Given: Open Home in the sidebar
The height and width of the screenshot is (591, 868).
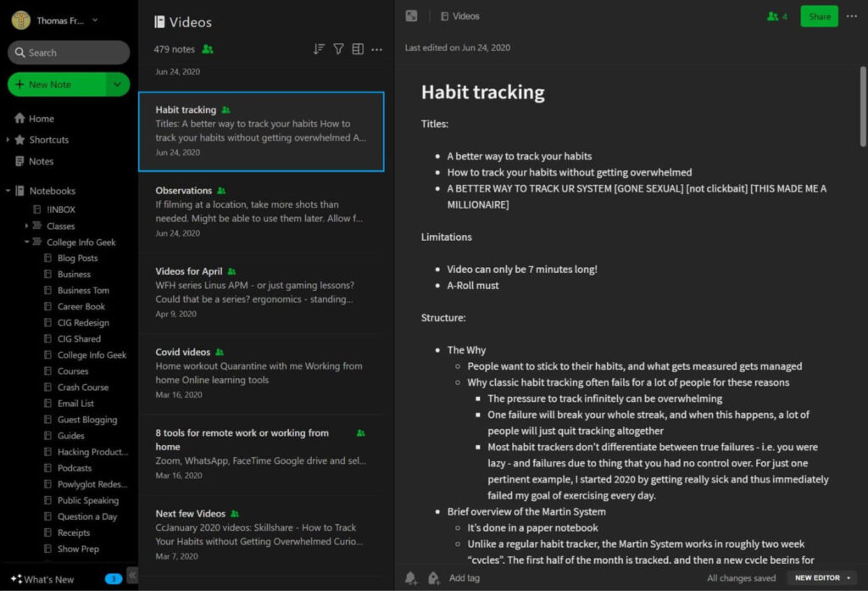Looking at the screenshot, I should 41,119.
